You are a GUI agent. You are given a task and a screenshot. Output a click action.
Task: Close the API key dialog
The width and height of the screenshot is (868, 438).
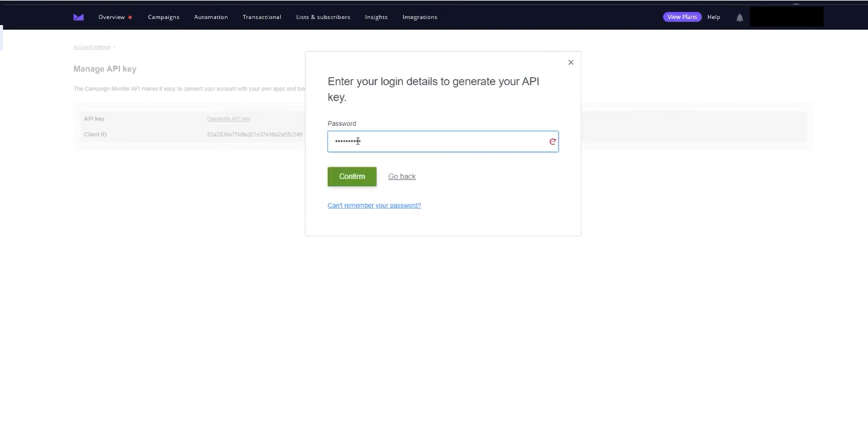click(570, 62)
